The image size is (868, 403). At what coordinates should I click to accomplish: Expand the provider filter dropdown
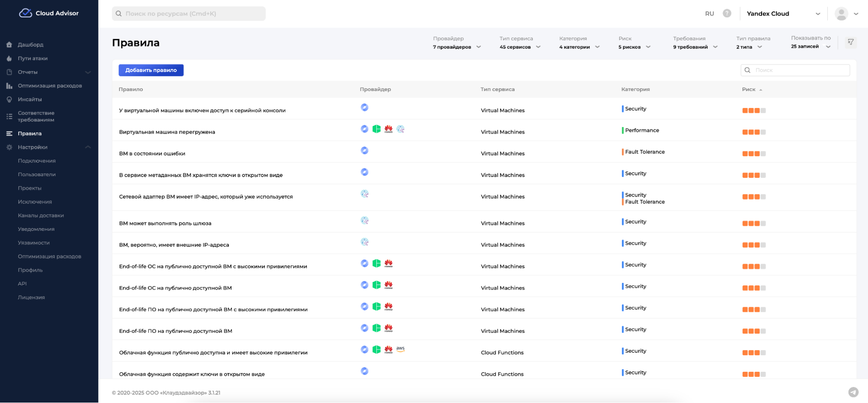[457, 47]
